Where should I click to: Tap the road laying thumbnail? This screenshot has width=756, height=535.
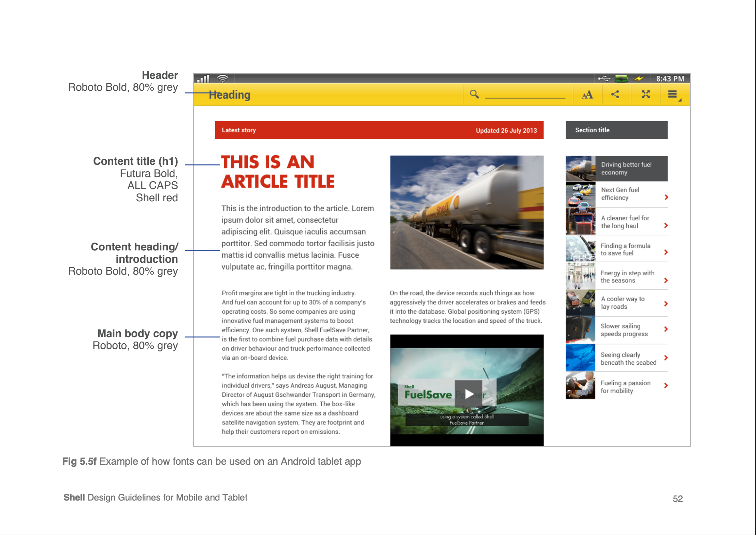pos(581,303)
